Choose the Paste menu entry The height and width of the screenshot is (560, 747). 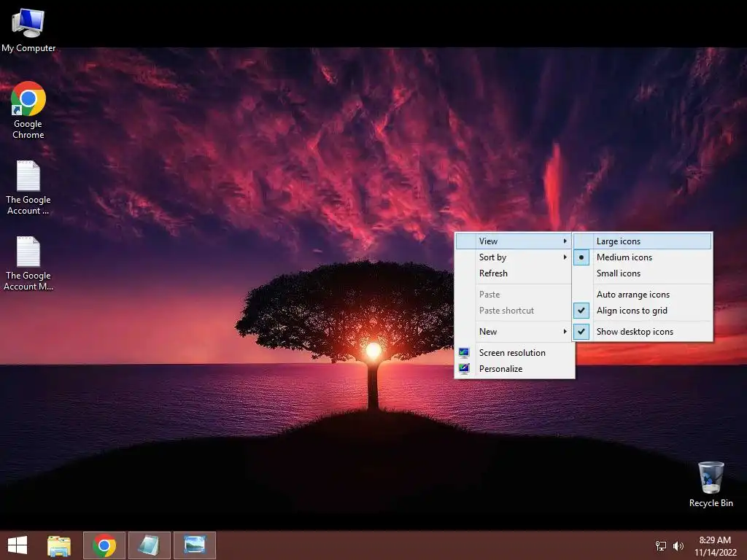coord(514,295)
